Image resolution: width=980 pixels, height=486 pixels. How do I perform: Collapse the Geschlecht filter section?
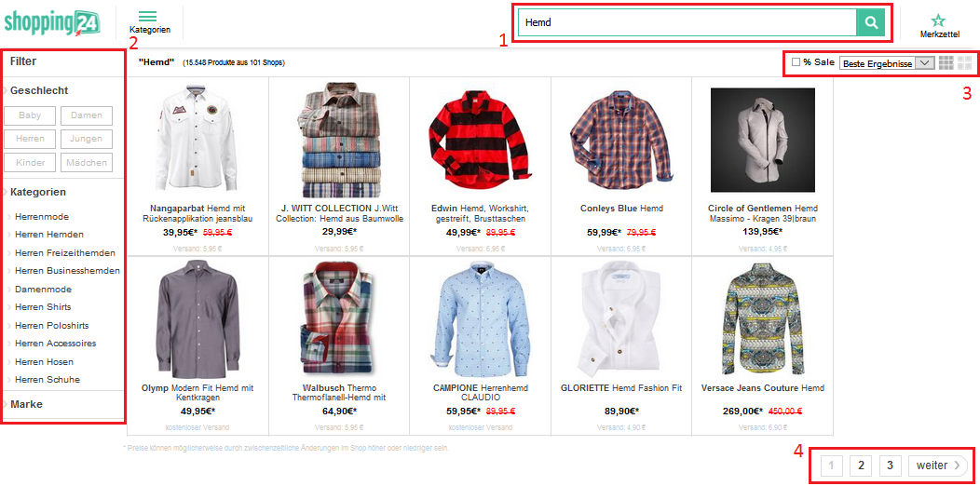[38, 91]
